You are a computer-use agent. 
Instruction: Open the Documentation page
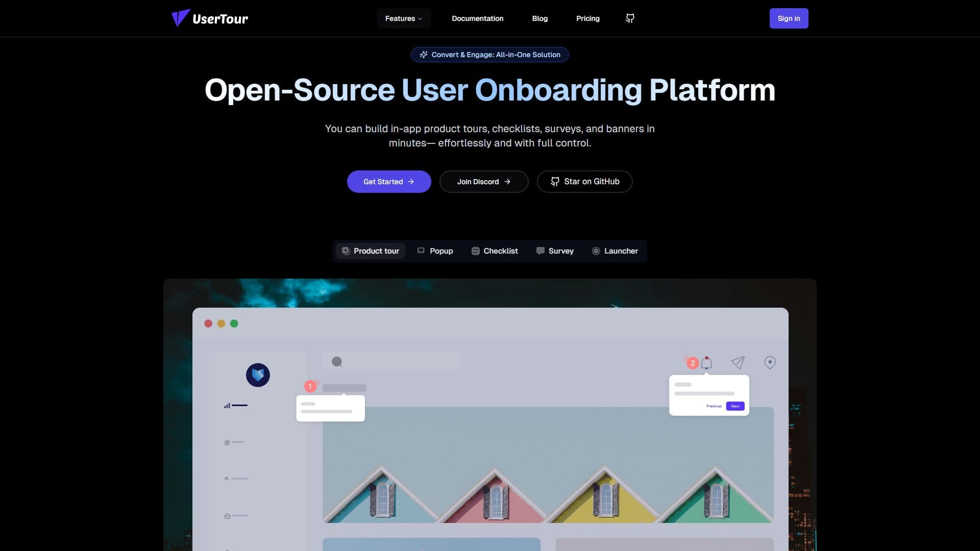click(477, 18)
